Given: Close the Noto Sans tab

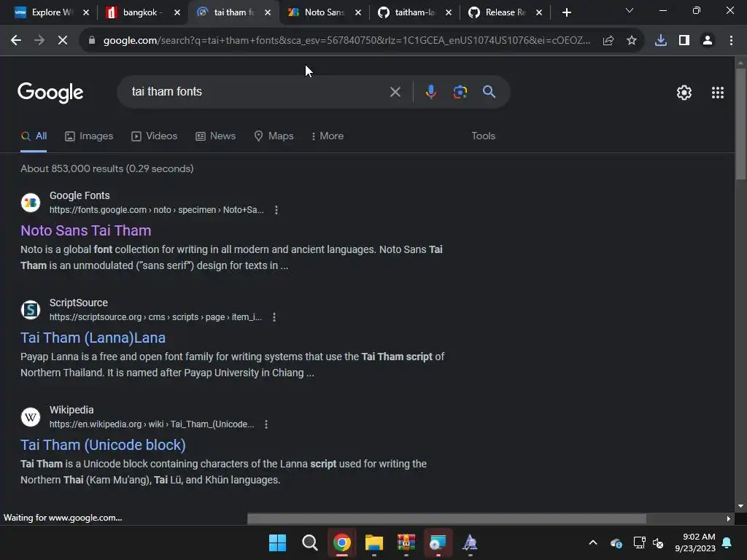Looking at the screenshot, I should [x=358, y=12].
